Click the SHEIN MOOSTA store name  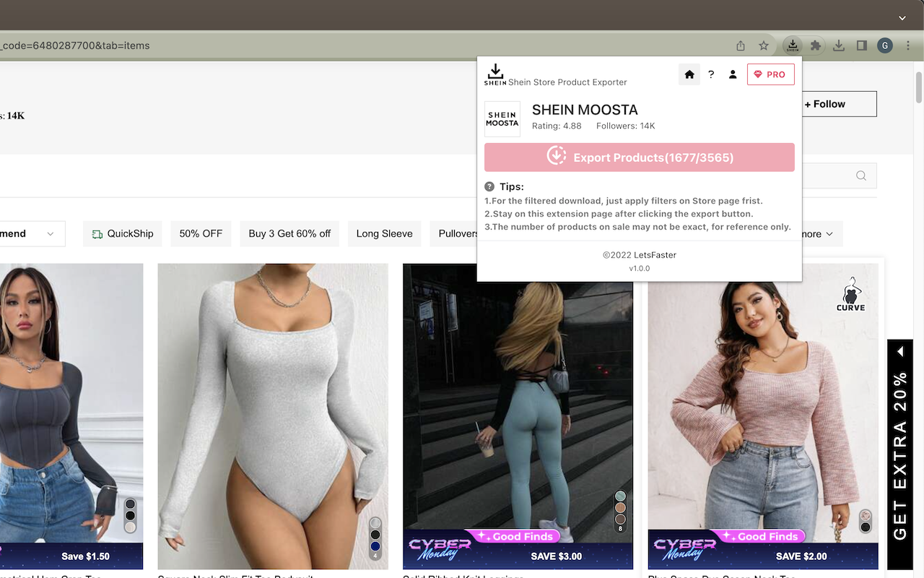585,110
